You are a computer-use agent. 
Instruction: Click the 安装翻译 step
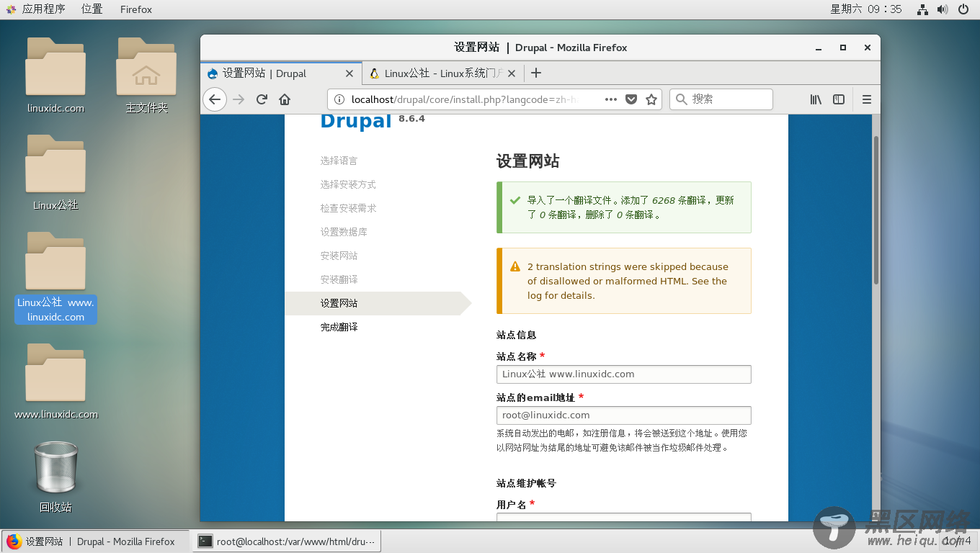point(339,279)
